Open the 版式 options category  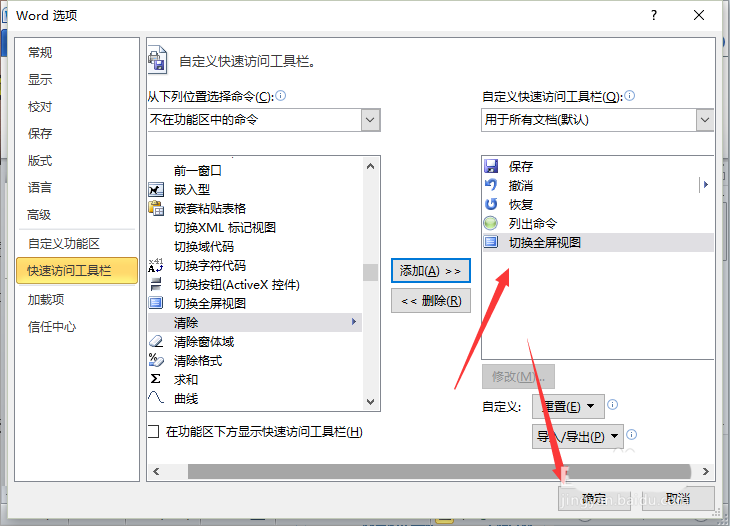click(x=40, y=161)
